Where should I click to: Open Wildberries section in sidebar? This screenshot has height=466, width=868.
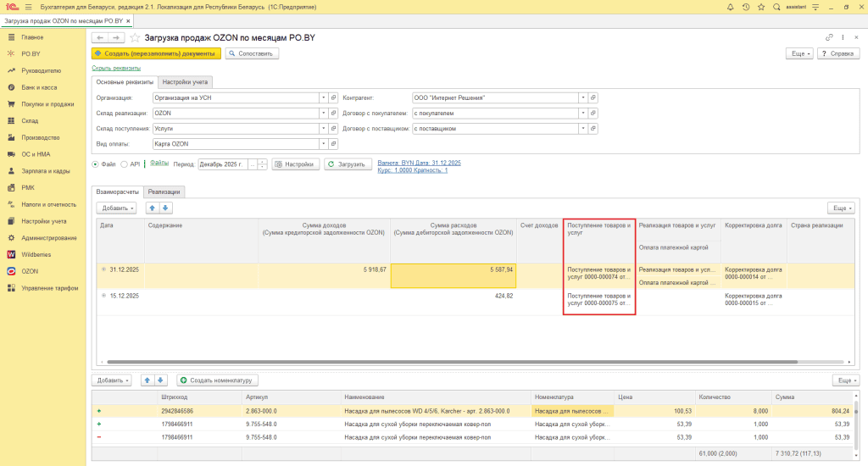[x=36, y=254]
